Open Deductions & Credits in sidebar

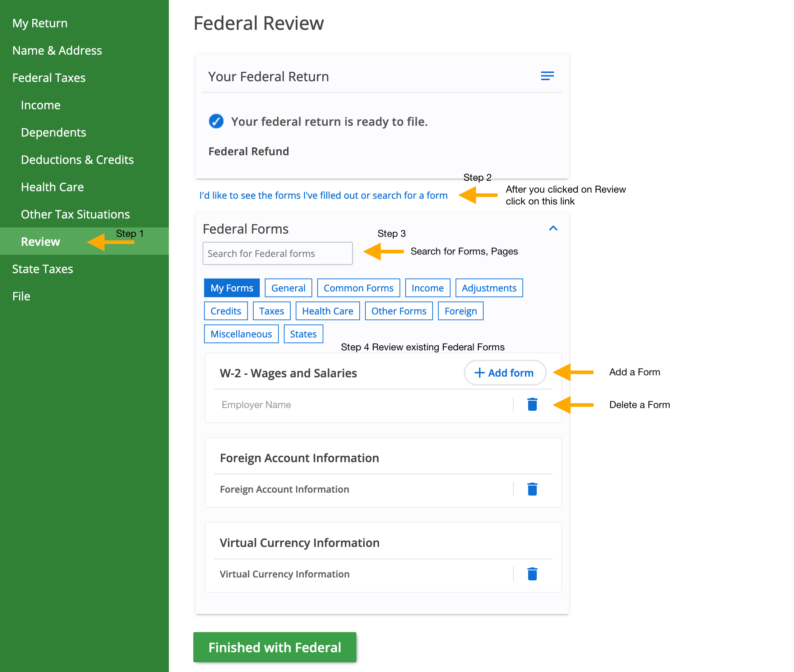tap(77, 160)
